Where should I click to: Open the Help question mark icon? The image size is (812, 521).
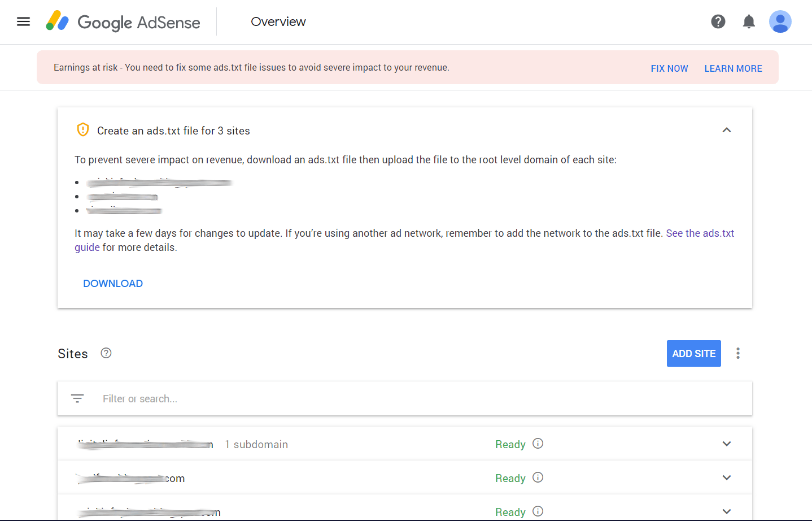tap(718, 21)
